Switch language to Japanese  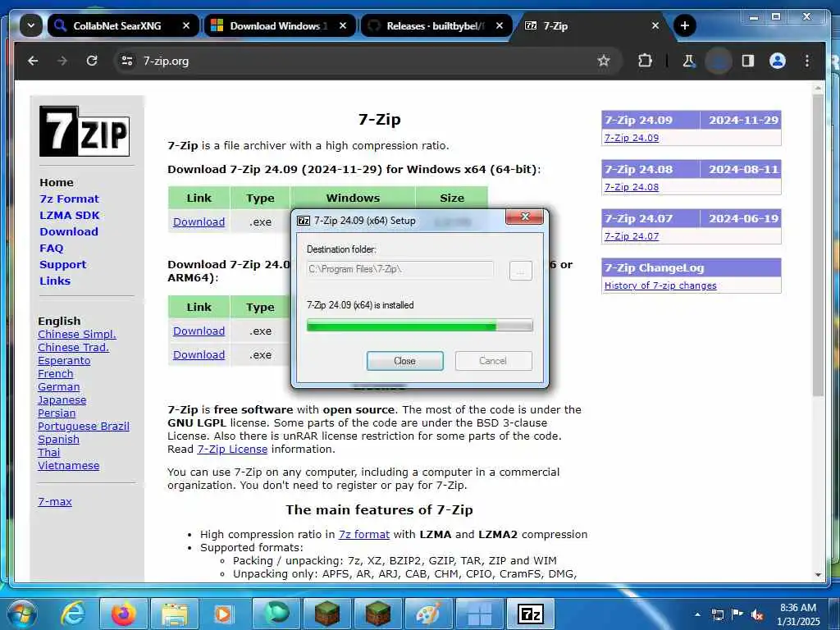[62, 400]
